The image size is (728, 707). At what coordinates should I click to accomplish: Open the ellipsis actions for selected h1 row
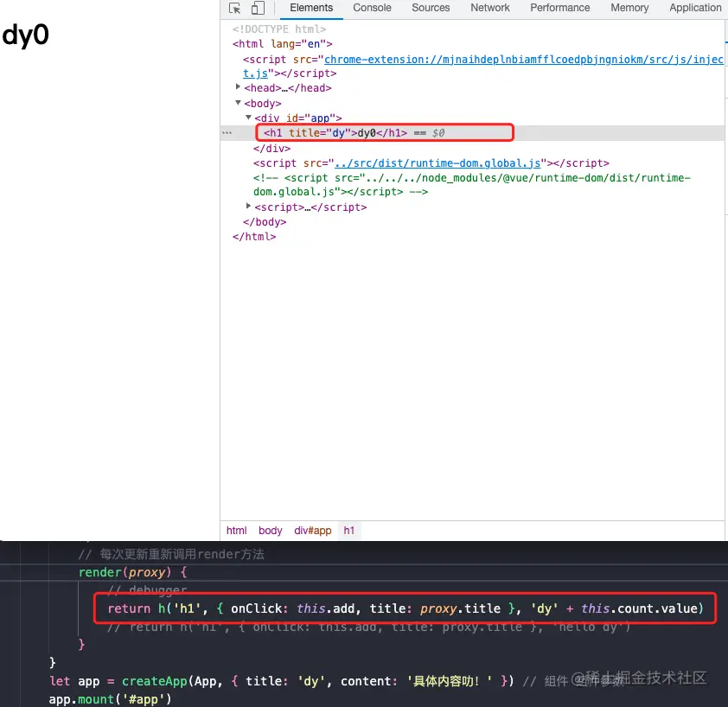tap(227, 133)
